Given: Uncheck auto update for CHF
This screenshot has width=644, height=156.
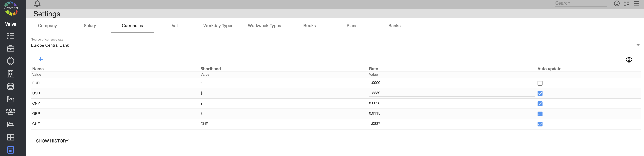Looking at the screenshot, I should [540, 124].
